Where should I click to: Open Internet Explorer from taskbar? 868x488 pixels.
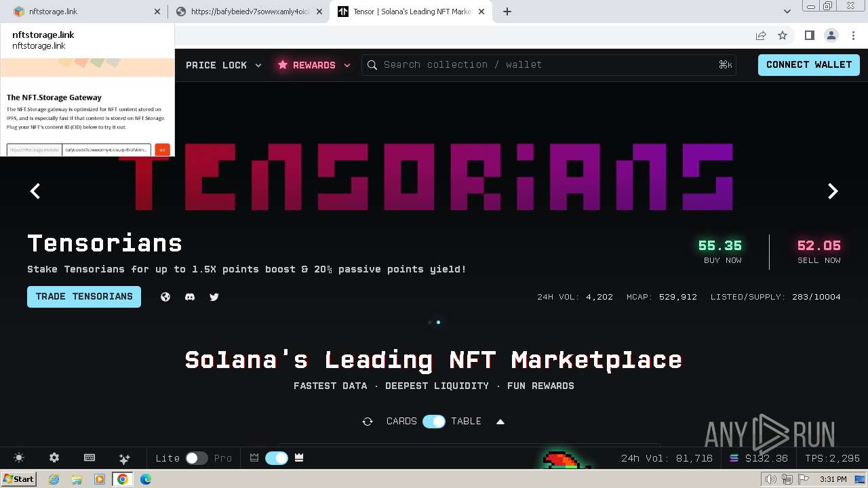54,479
